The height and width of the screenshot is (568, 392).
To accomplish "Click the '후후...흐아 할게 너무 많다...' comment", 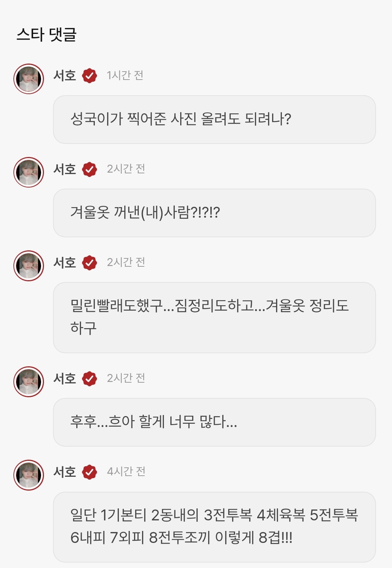I will [x=214, y=422].
